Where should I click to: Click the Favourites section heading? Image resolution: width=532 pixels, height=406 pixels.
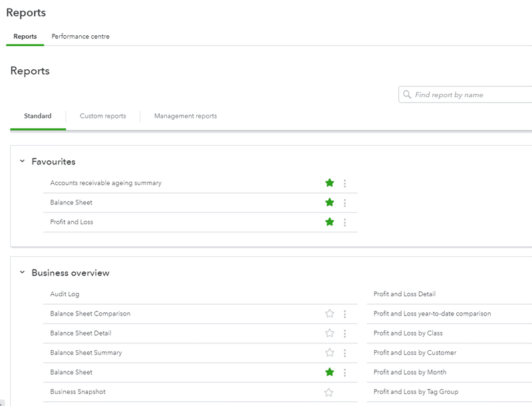pos(54,162)
